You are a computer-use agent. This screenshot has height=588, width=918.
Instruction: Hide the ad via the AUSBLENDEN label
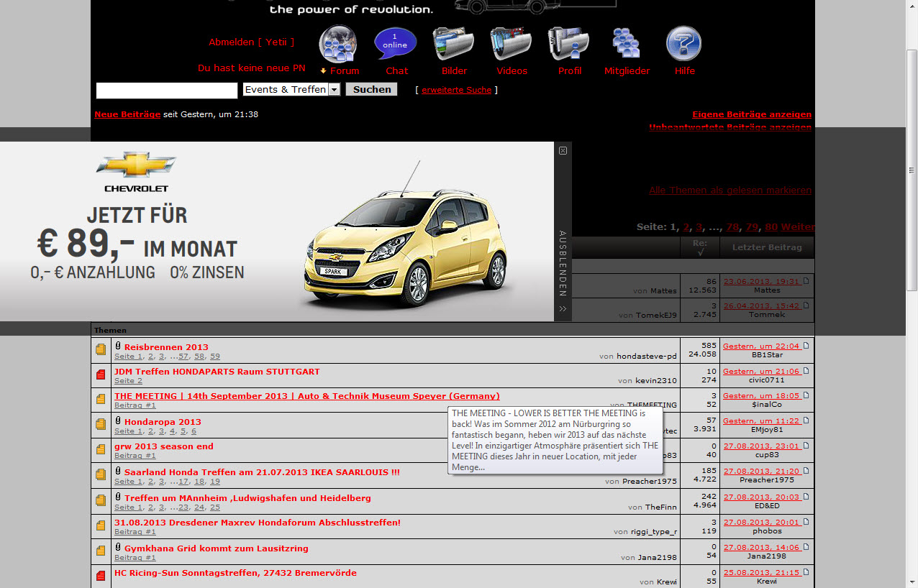(563, 264)
